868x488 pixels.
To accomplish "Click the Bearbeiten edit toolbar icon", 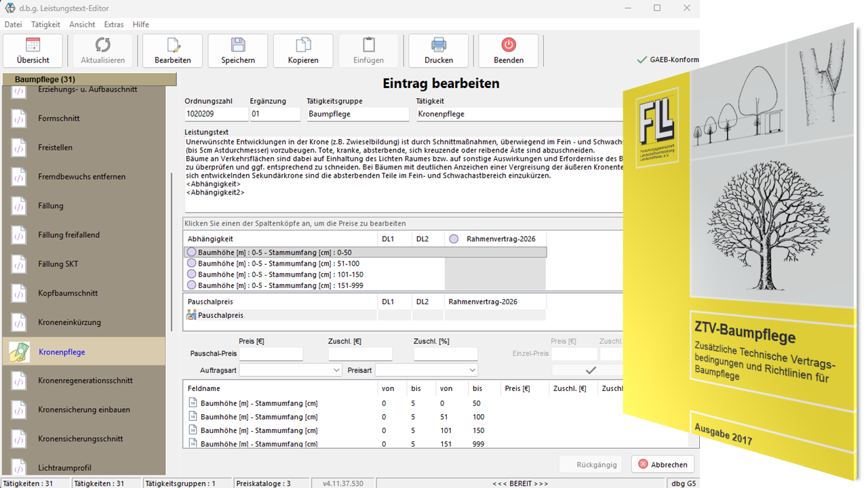I will pos(172,45).
